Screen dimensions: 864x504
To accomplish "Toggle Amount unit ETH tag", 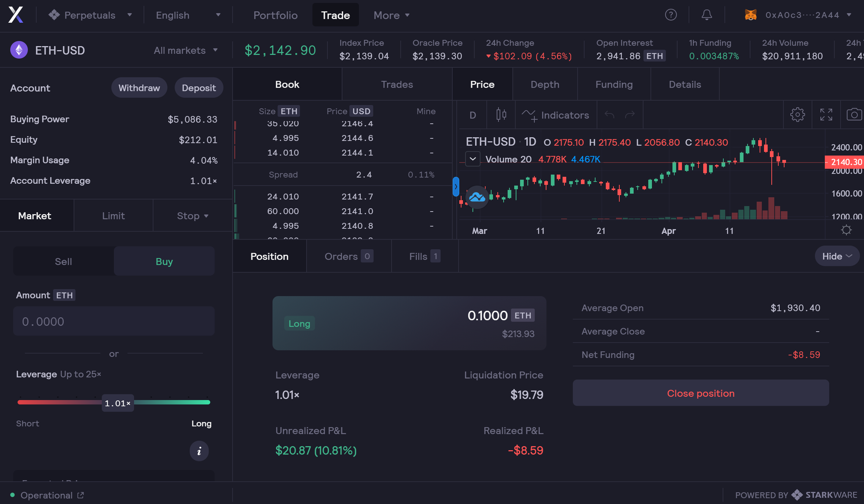I will 64,295.
